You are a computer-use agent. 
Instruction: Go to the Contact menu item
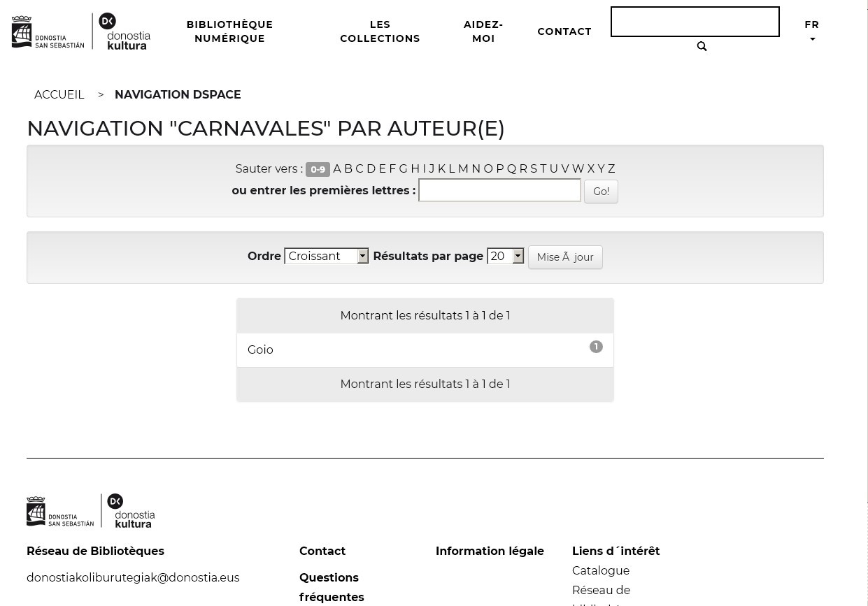click(x=564, y=31)
